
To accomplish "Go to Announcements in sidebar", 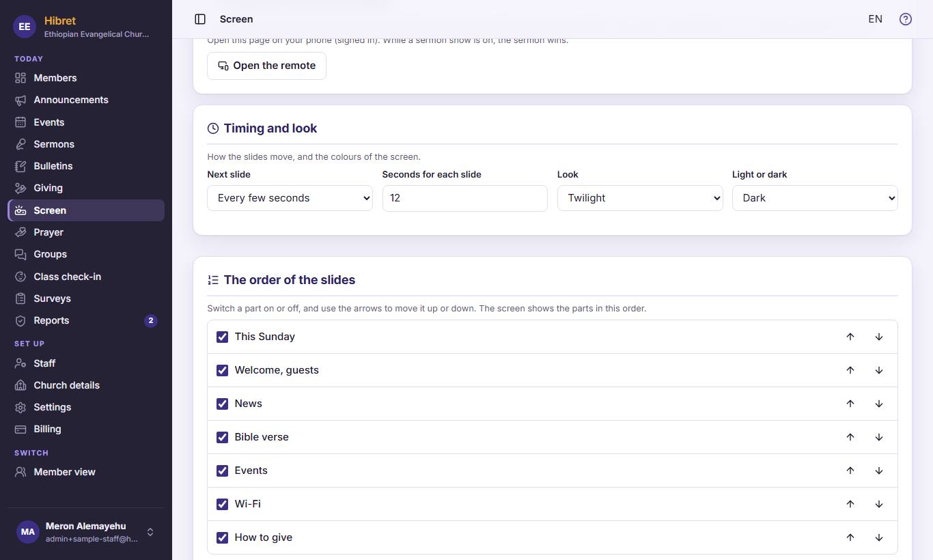I will pyautogui.click(x=86, y=100).
